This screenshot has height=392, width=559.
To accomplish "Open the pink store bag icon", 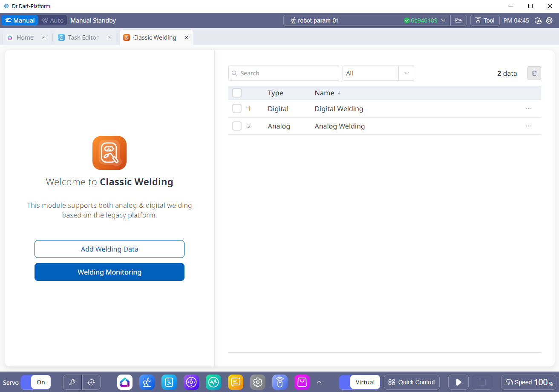I will pos(302,382).
